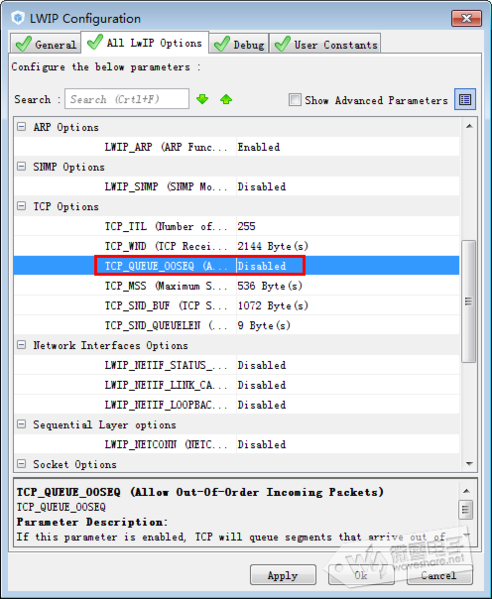This screenshot has width=492, height=599.
Task: Collapse Sequential Layer options group
Action: point(22,424)
